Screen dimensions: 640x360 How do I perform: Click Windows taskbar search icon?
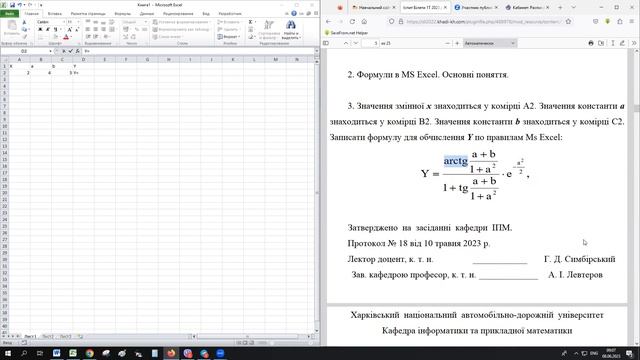pos(24,353)
